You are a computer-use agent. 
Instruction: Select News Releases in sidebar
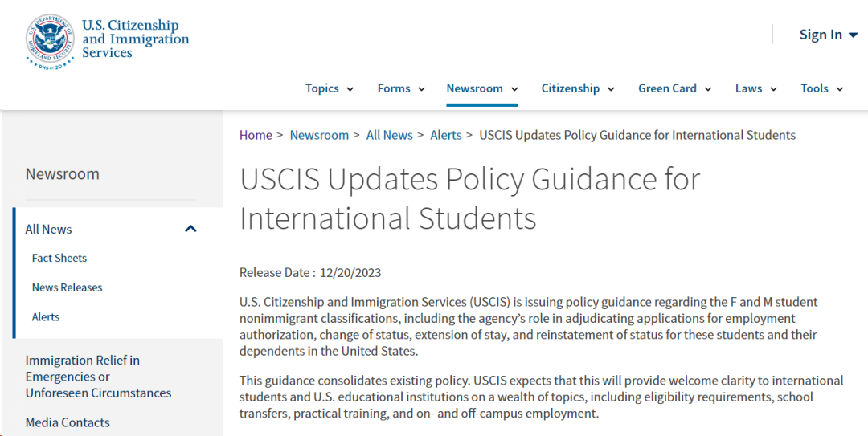[67, 287]
